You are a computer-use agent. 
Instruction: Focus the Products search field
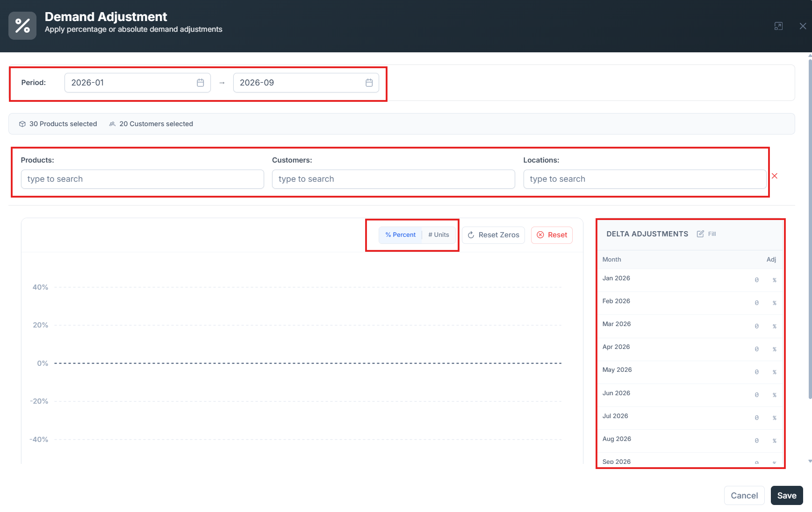pyautogui.click(x=143, y=179)
